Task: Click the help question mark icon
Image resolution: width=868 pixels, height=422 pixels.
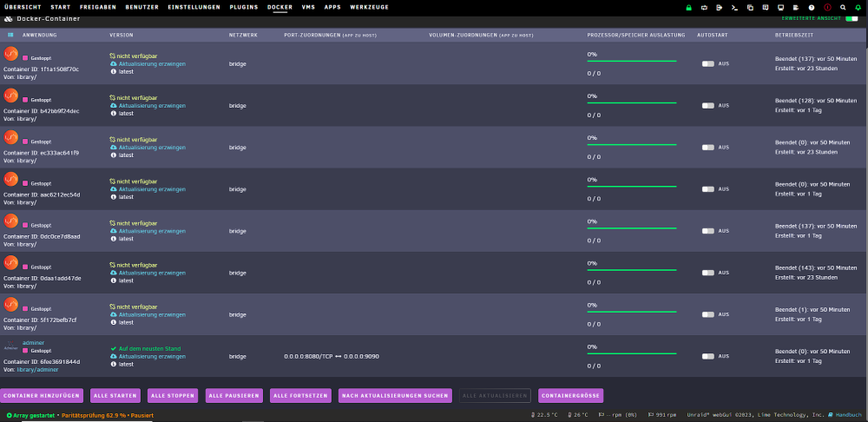Action: [812, 8]
